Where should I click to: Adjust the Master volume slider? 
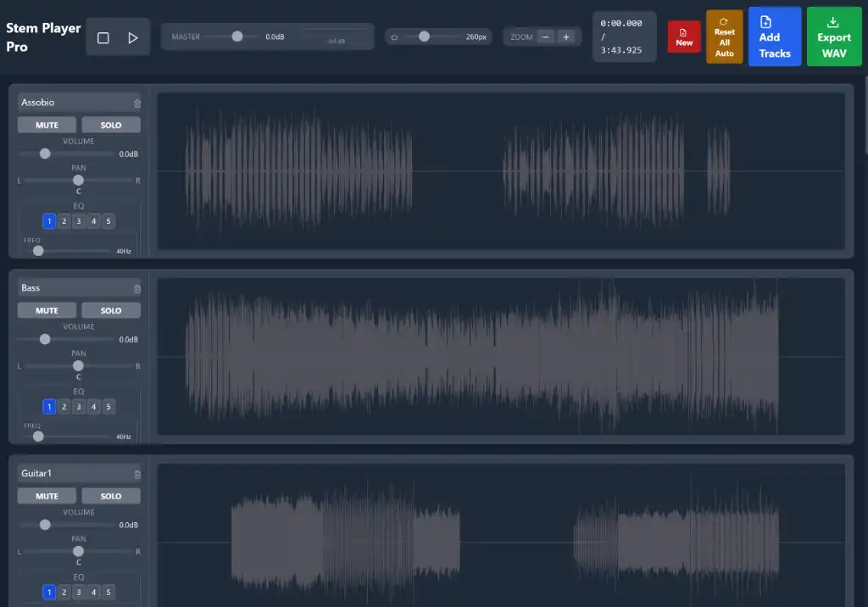pos(232,36)
